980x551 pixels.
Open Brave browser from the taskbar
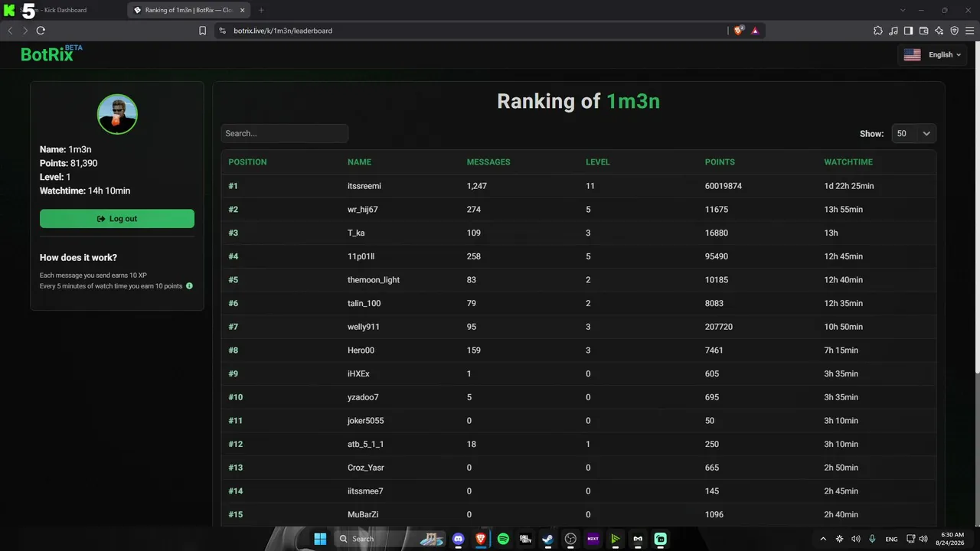(481, 539)
